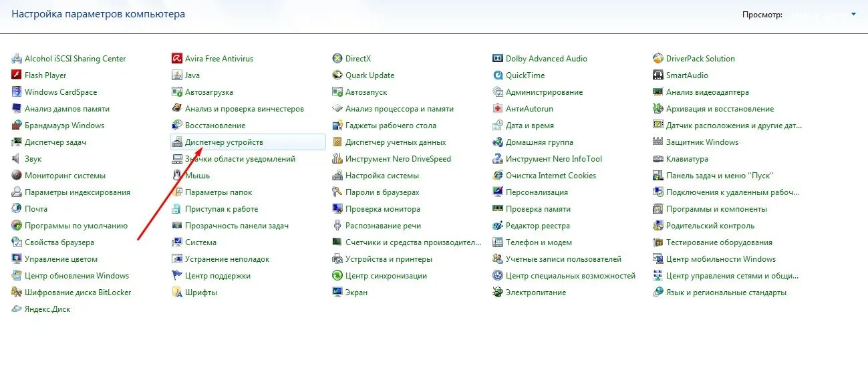Click Тестирование оборудования link
This screenshot has height=380, width=868.
719,242
